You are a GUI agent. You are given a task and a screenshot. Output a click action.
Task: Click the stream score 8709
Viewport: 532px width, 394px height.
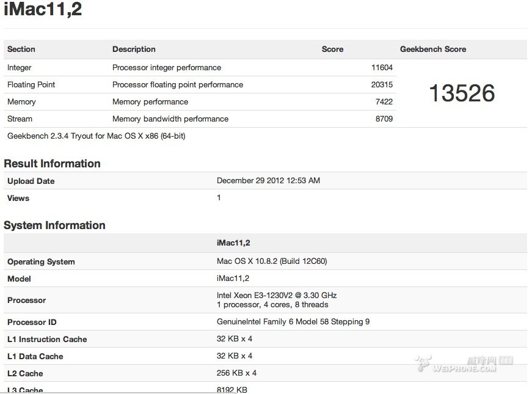pos(384,119)
